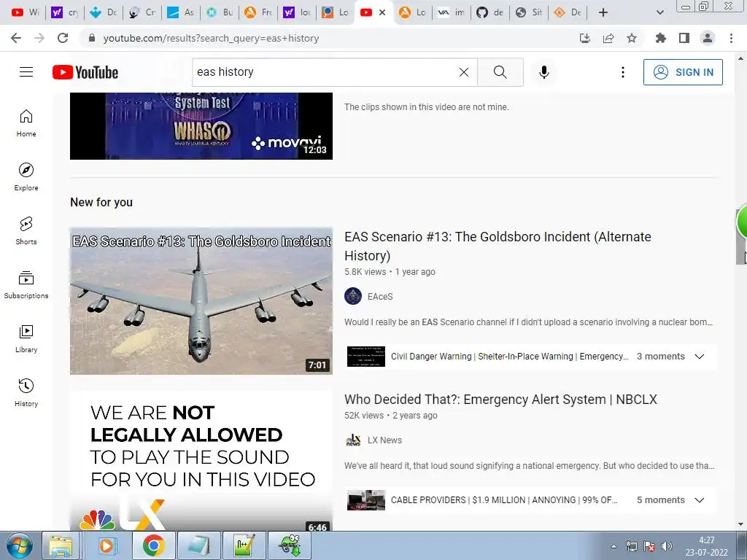Open the Chrome three-dot menu
Viewport: 747px width, 560px height.
[731, 38]
